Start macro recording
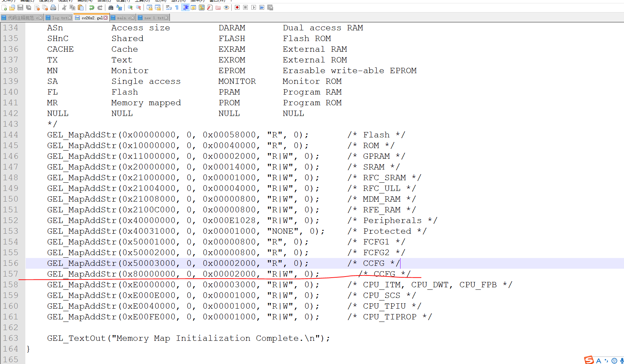624x364 pixels. (x=237, y=7)
